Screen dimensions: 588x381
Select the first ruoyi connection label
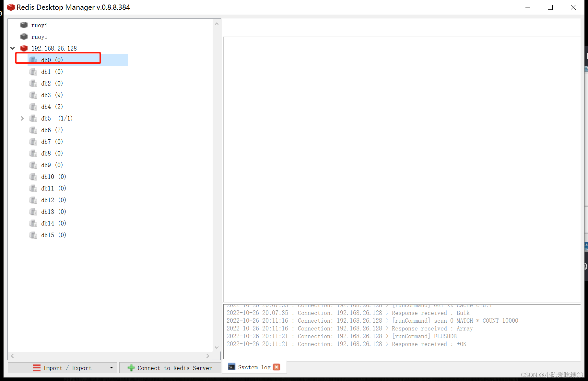[x=39, y=25]
